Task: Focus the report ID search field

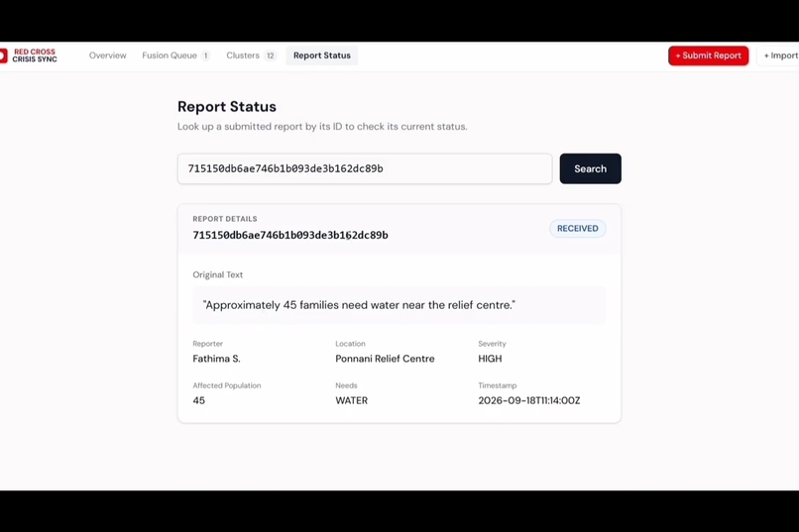Action: [365, 168]
